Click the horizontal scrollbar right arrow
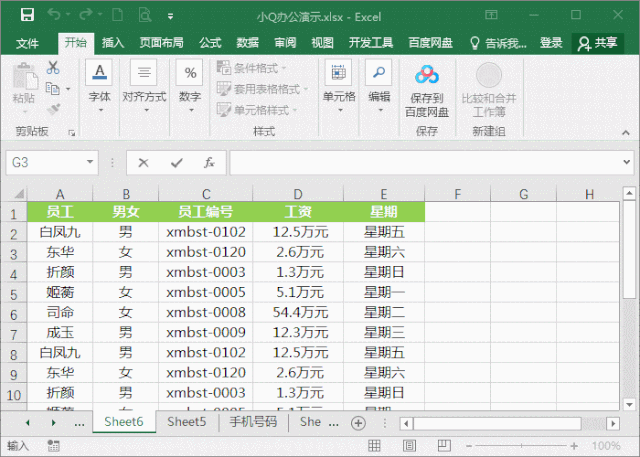 click(x=613, y=424)
